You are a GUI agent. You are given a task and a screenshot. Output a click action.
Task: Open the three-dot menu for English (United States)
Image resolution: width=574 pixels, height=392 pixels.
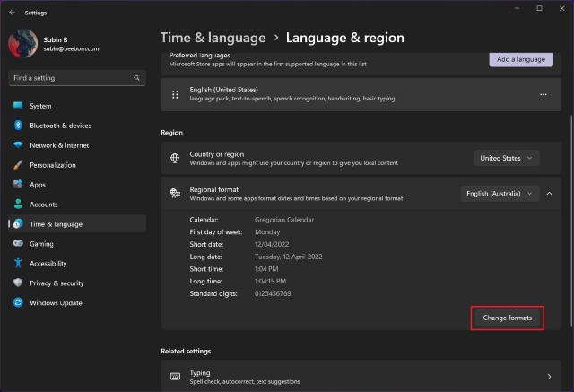(x=544, y=94)
